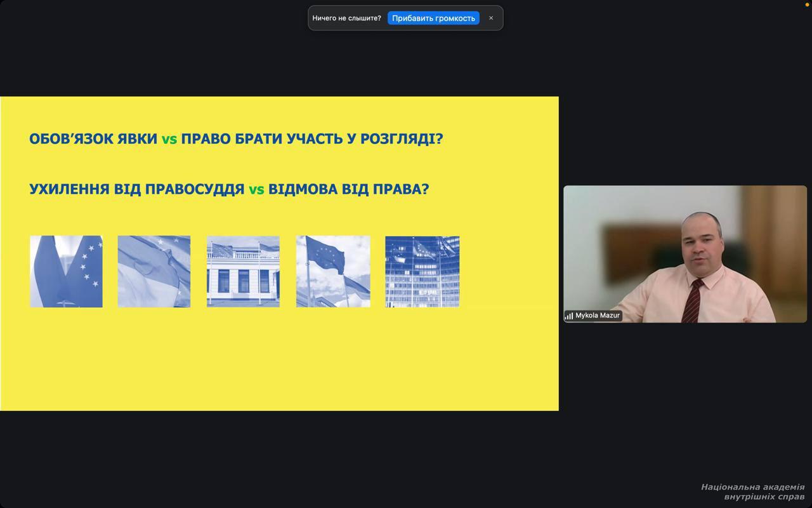The width and height of the screenshot is (812, 508).
Task: Click the glass office building image
Action: coord(422,272)
